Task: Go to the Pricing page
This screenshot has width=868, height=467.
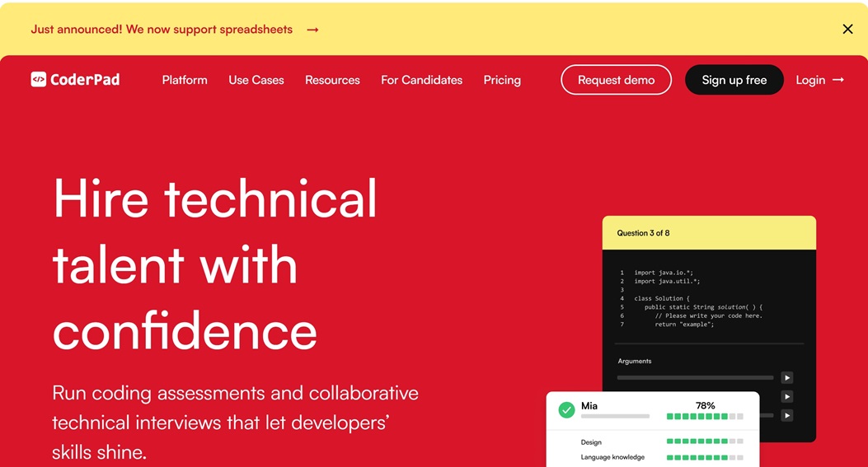Action: pyautogui.click(x=502, y=80)
